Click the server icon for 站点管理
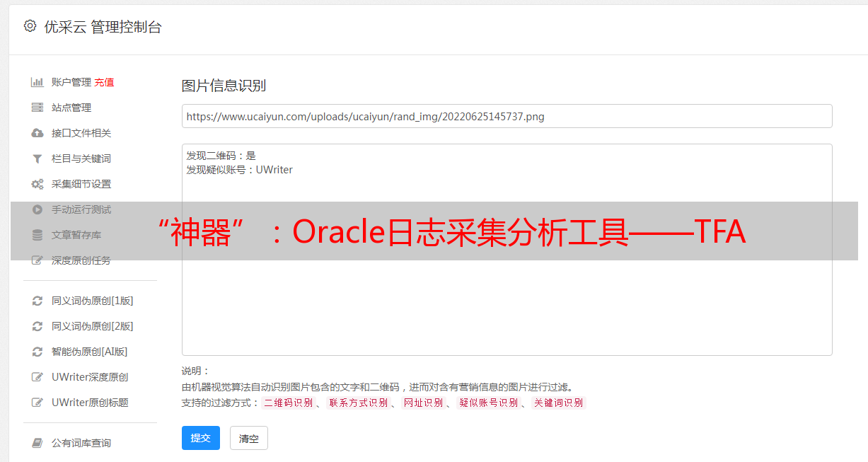868x462 pixels. [37, 108]
